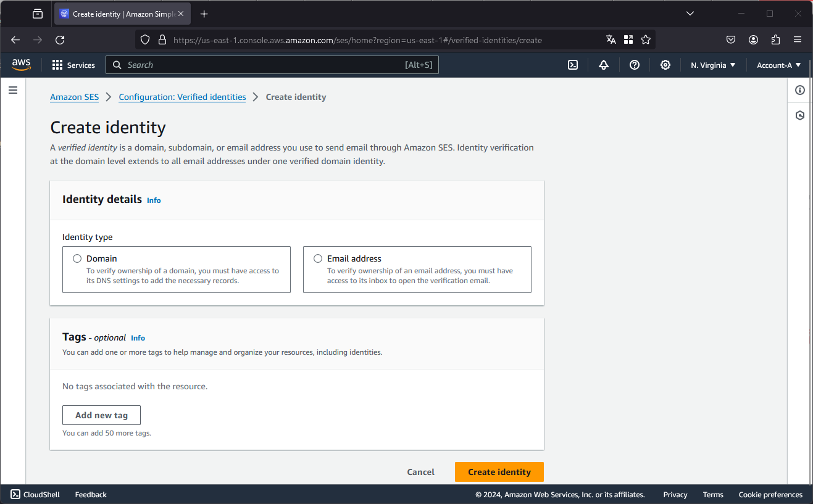Select the Email address identity type
Screen dimensions: 813x504
point(318,258)
